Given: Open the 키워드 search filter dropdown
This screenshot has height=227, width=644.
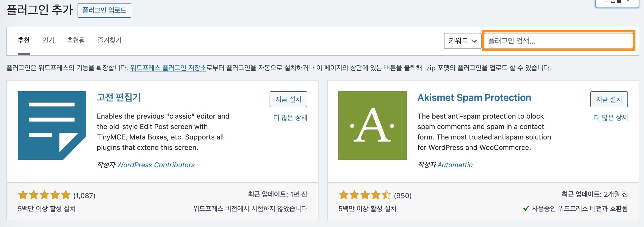Looking at the screenshot, I should [463, 41].
